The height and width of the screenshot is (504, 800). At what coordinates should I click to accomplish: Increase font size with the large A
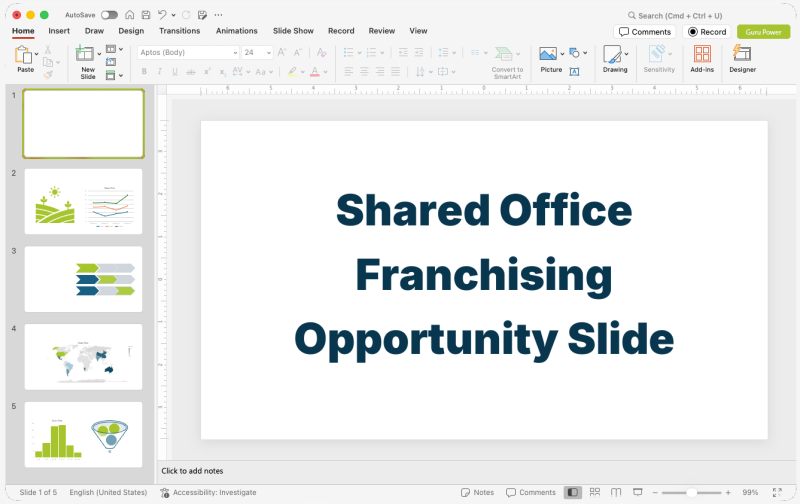pos(282,52)
